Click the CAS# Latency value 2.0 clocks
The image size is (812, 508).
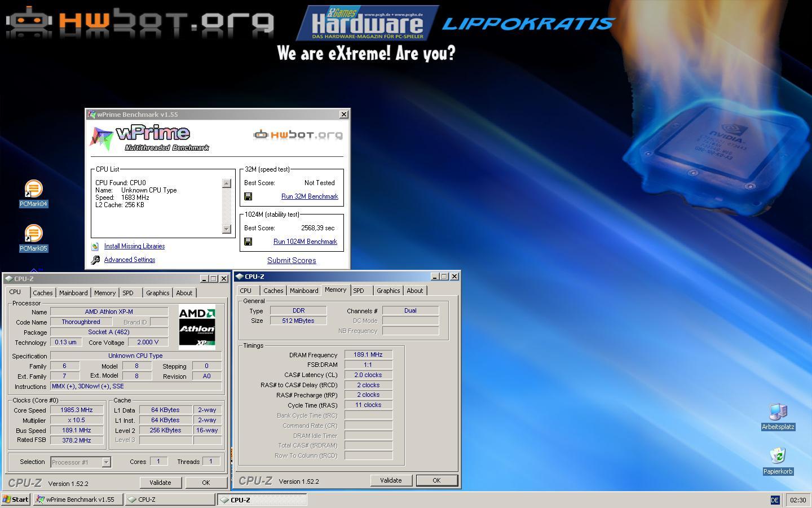click(x=368, y=375)
